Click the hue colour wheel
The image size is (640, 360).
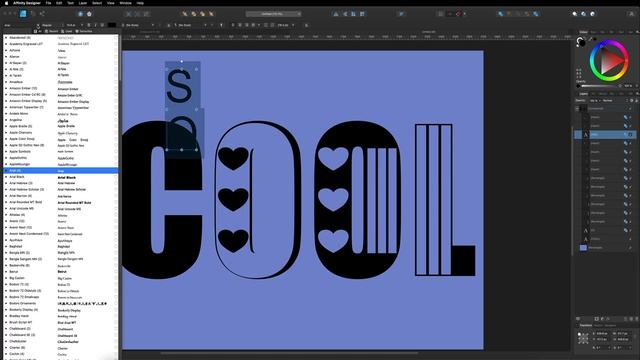click(x=609, y=61)
